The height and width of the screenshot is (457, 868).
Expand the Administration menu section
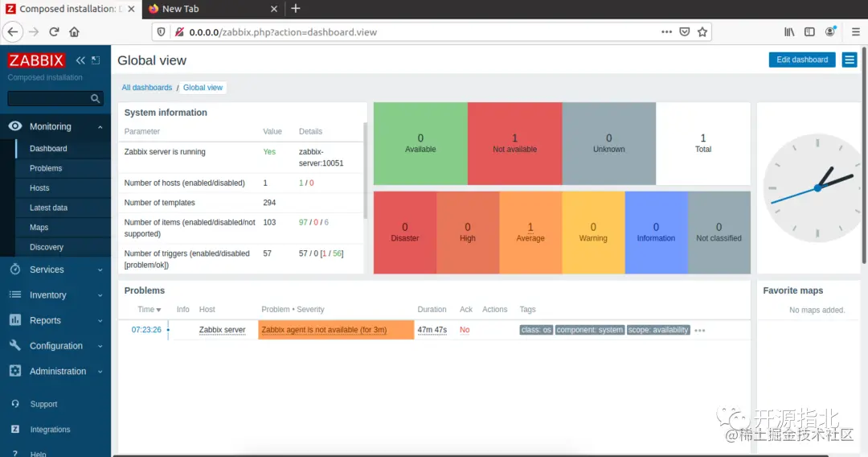tap(100, 372)
